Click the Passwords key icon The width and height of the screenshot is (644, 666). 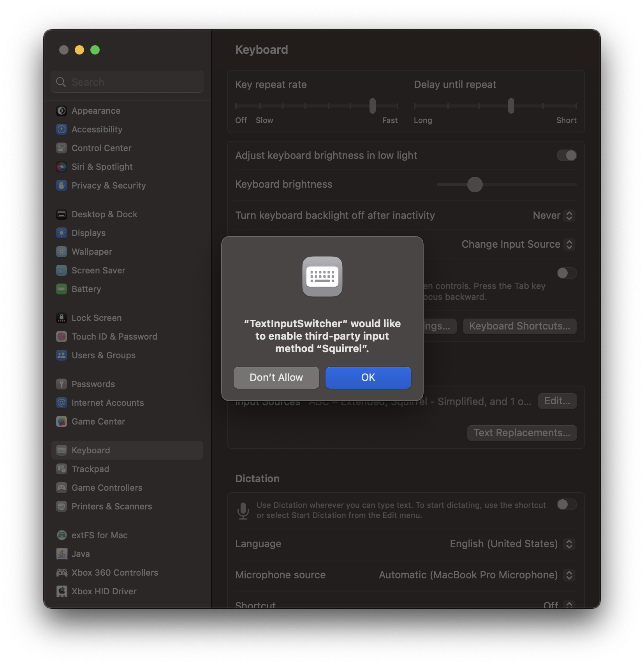point(62,384)
